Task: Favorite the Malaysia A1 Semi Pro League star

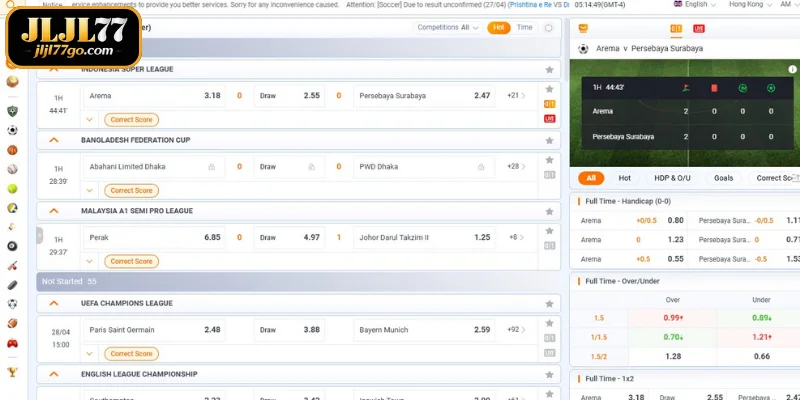Action: coord(549,211)
